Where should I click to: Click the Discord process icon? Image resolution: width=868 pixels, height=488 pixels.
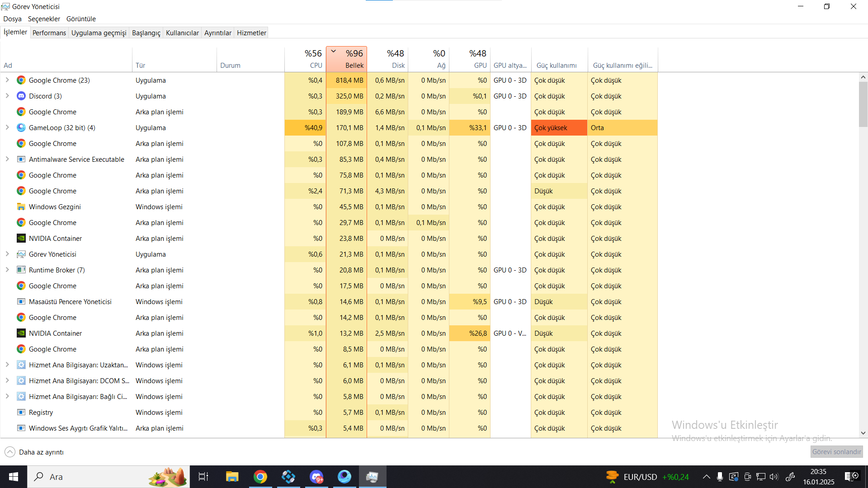[x=21, y=96]
